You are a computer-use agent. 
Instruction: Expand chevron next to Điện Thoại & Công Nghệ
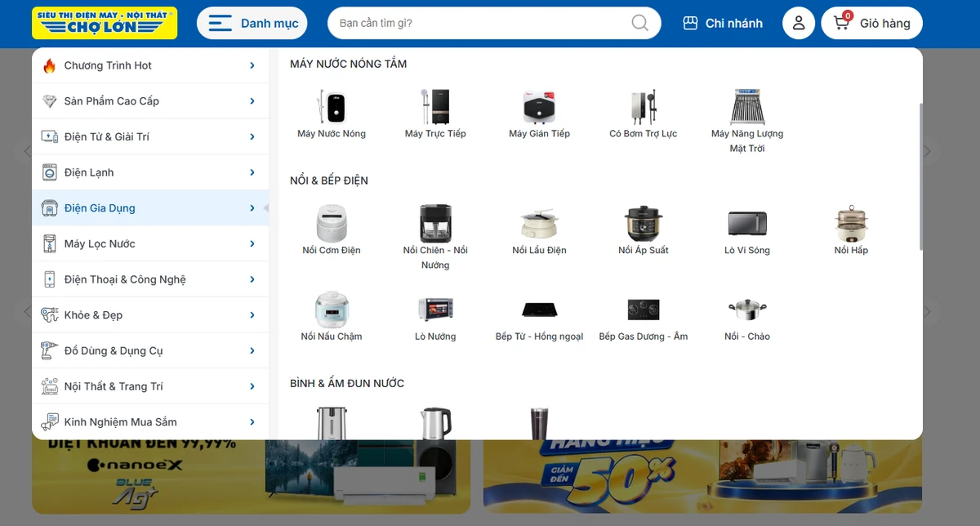coord(252,279)
